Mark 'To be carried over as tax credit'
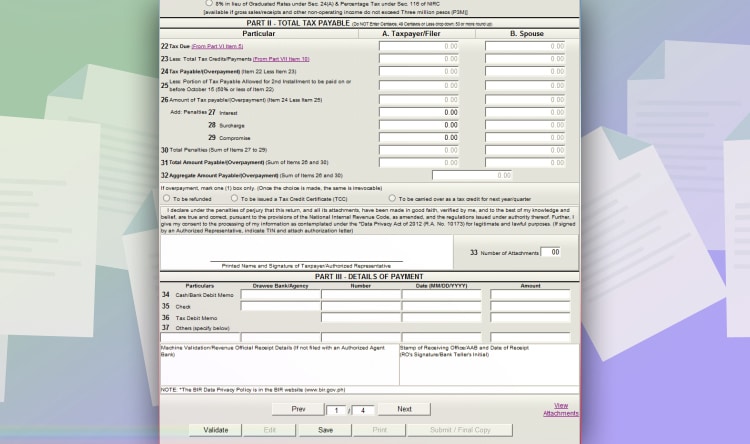Image resolution: width=750 pixels, height=444 pixels. pos(392,198)
